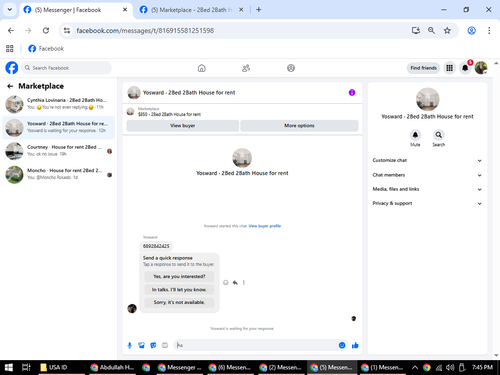Click the address bar URL
The width and height of the screenshot is (500, 375).
pos(145,31)
